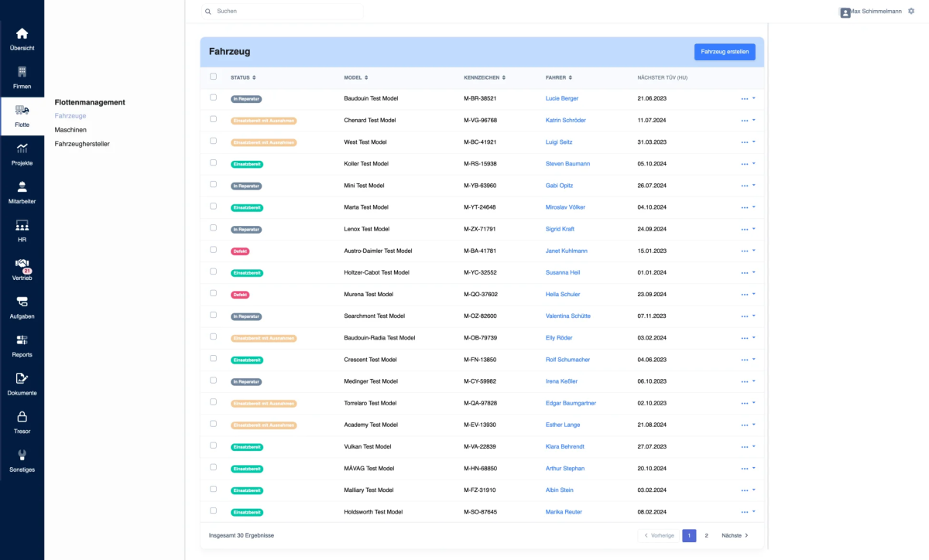929x560 pixels.
Task: Switch to the Fahrzeughersteller section
Action: tap(81, 143)
